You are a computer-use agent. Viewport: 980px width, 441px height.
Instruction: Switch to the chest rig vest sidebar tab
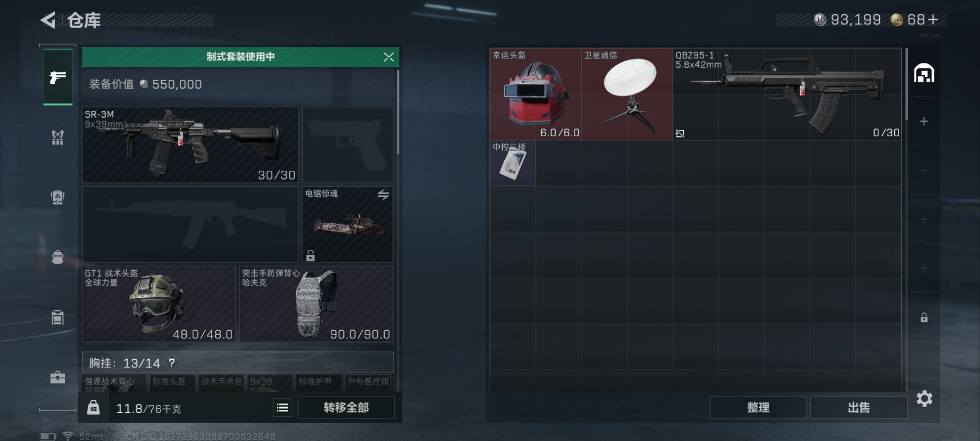(58, 138)
